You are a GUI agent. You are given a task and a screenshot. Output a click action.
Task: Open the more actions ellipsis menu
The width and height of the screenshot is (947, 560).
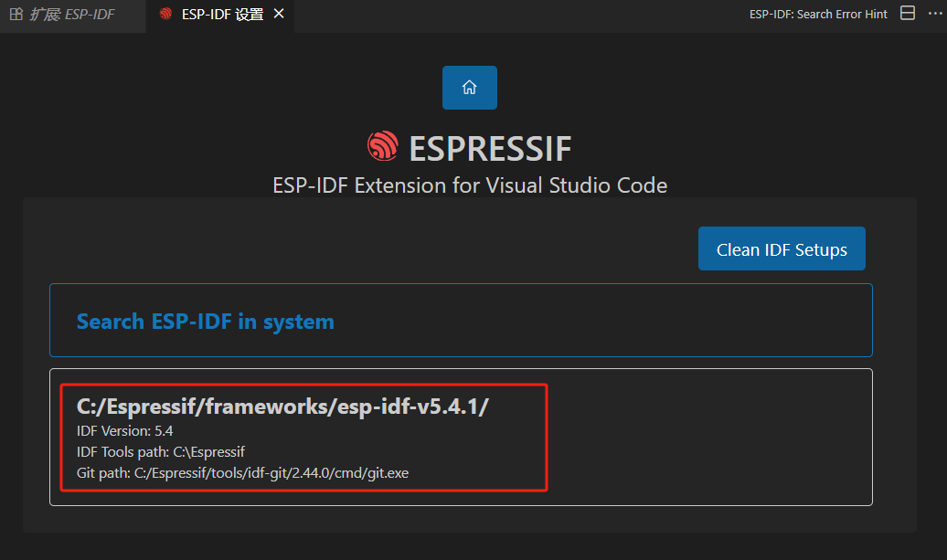pos(935,14)
